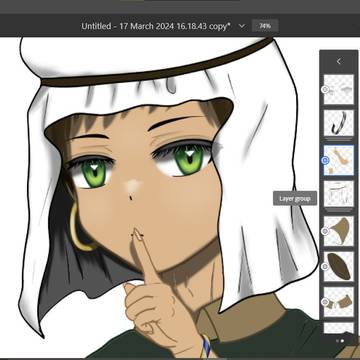Click the 'Layer group' tooltip label
360x360 pixels.
tap(295, 199)
